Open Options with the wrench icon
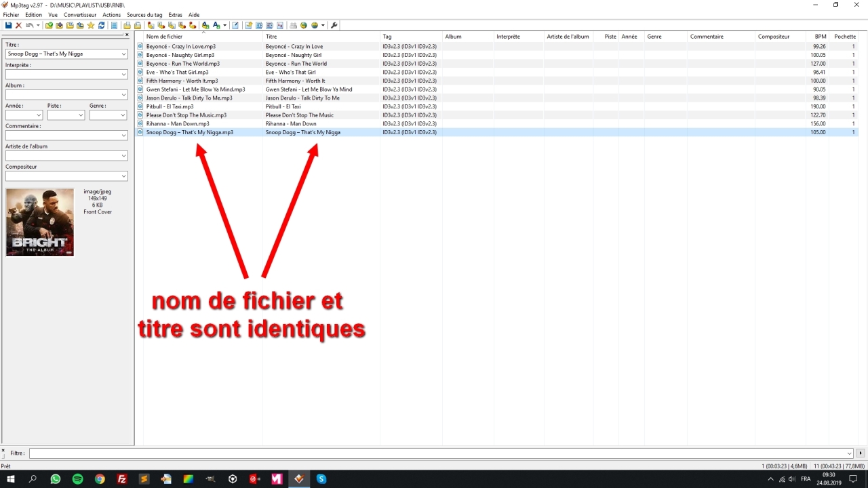 pos(334,26)
